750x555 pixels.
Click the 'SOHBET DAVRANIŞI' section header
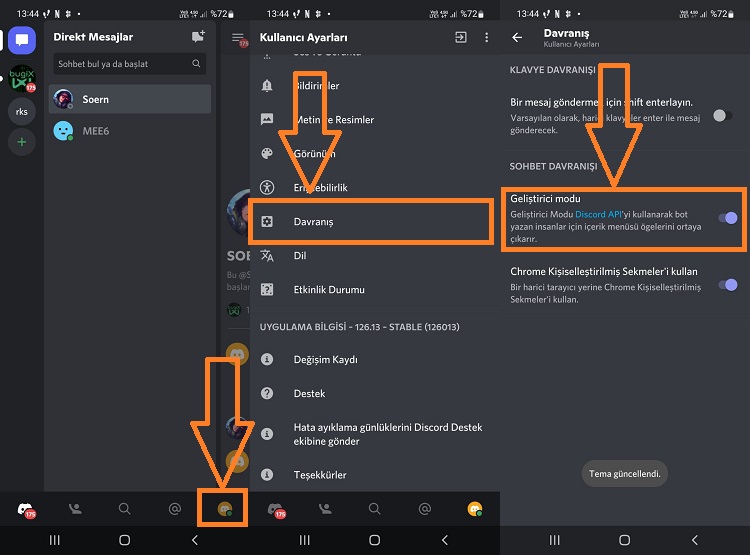553,166
